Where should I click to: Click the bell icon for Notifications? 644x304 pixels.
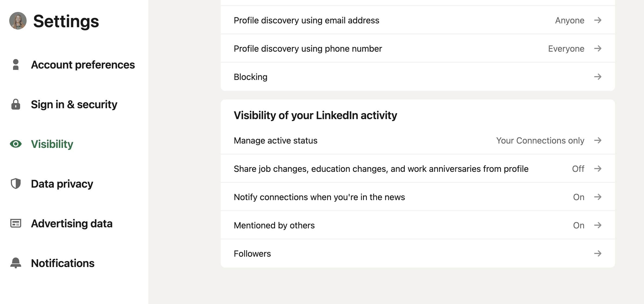point(16,263)
